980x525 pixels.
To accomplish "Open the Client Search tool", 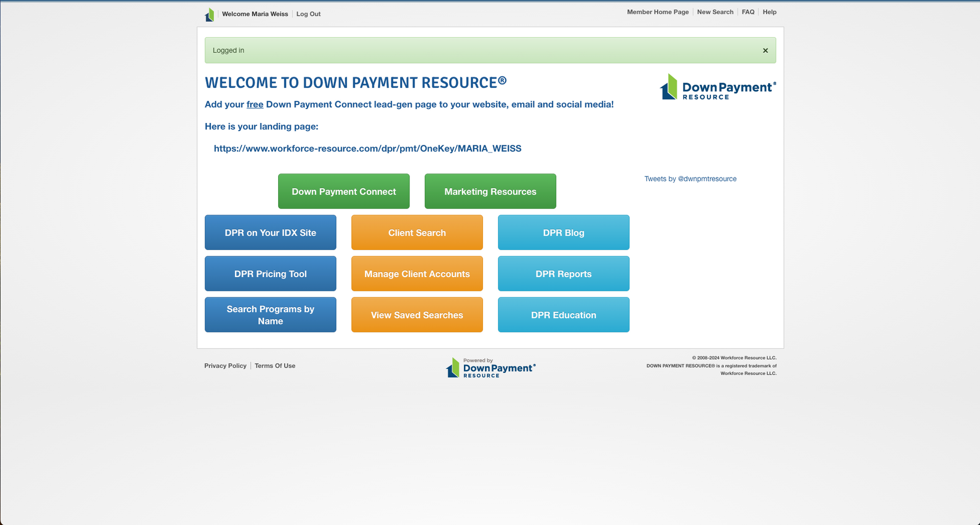I will (416, 232).
